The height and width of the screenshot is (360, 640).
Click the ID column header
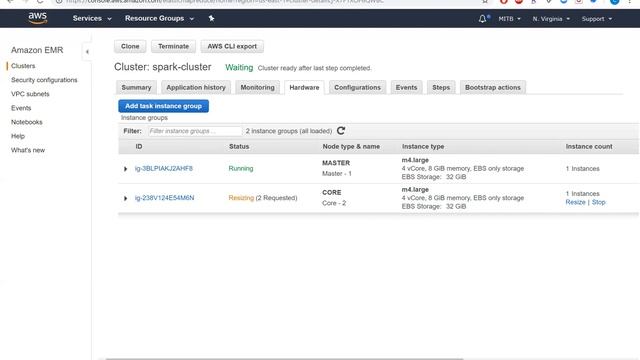pos(139,147)
